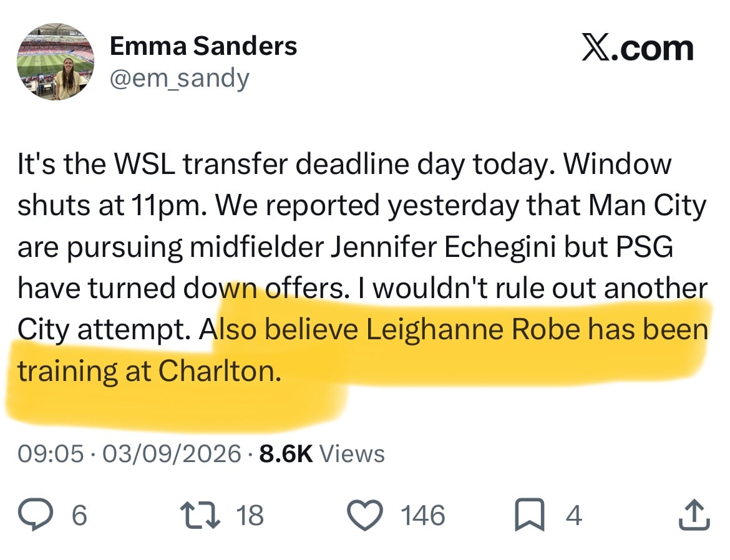
Task: Click the reply count 6
Action: (x=80, y=515)
